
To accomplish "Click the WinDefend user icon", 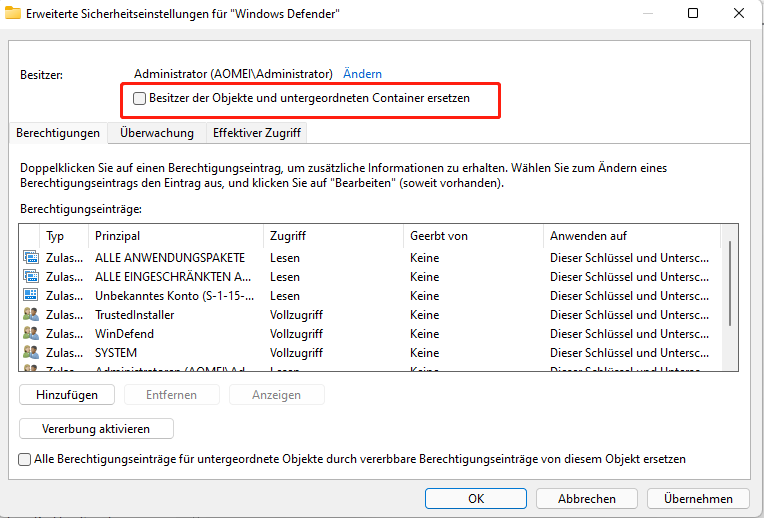I will click(30, 334).
